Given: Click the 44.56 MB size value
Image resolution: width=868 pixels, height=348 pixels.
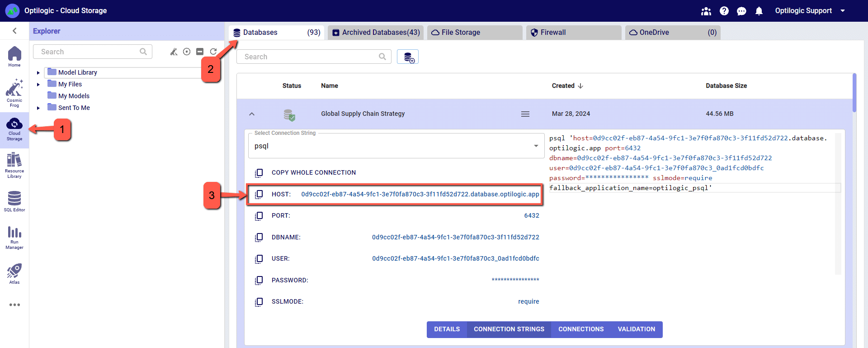Looking at the screenshot, I should coord(720,114).
